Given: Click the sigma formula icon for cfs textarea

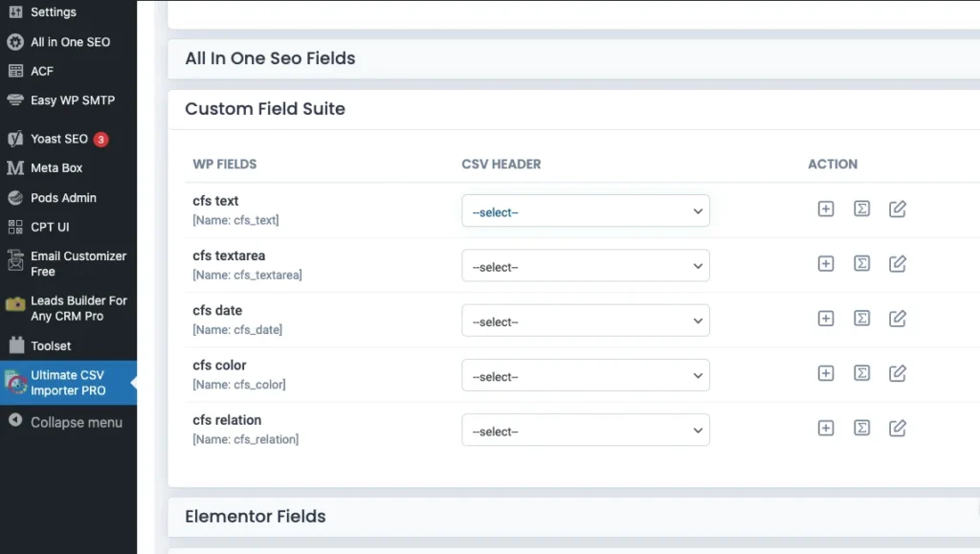Looking at the screenshot, I should coord(861,264).
